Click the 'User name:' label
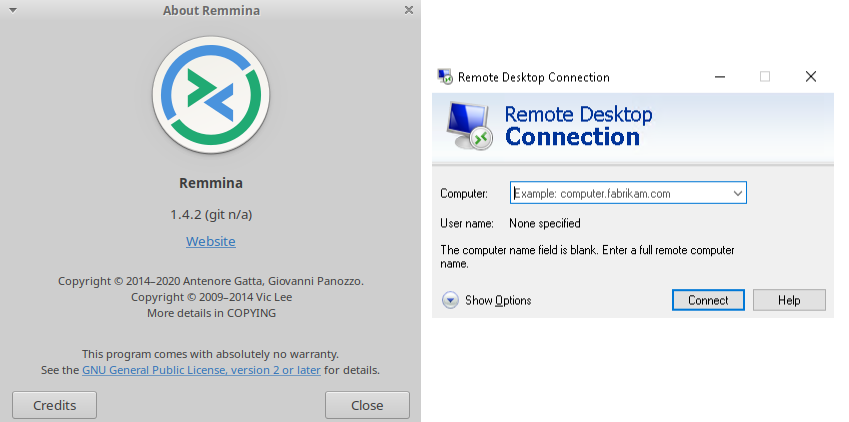The width and height of the screenshot is (849, 422). pos(467,223)
